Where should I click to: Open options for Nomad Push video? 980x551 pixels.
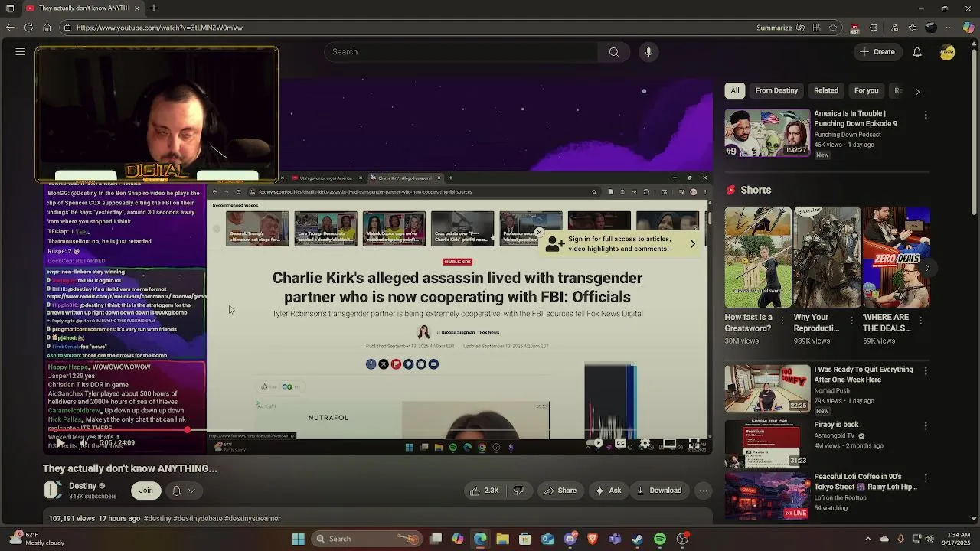click(926, 370)
